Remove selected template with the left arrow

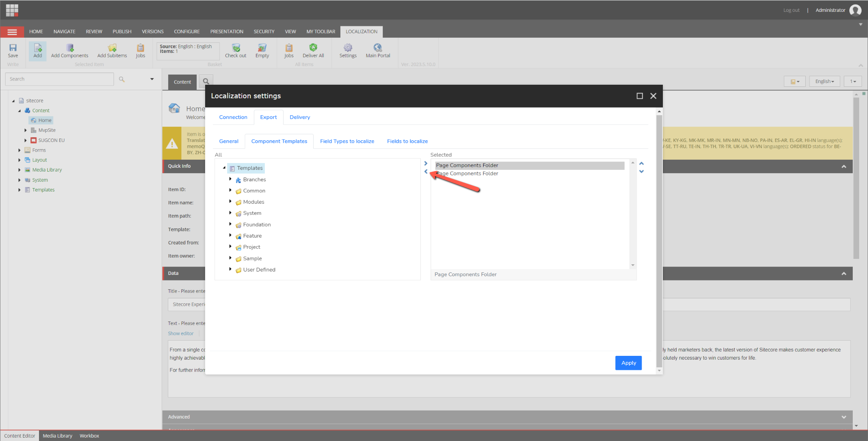point(426,172)
